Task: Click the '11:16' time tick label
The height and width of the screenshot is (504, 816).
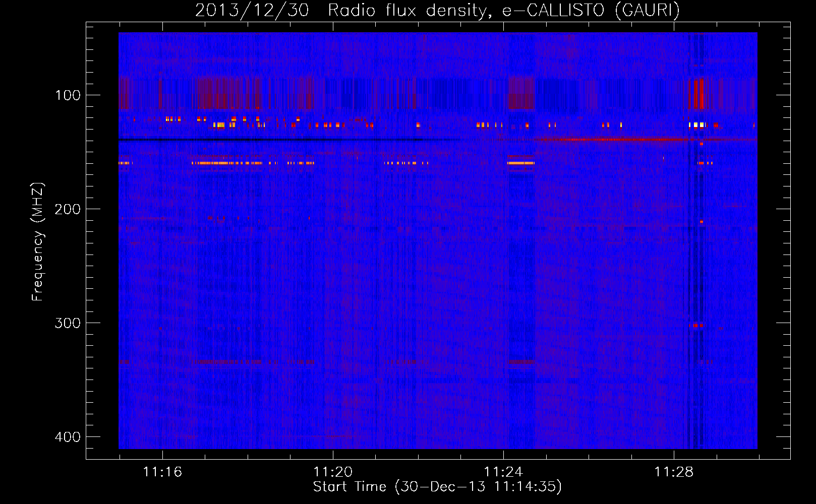Action: tap(162, 472)
